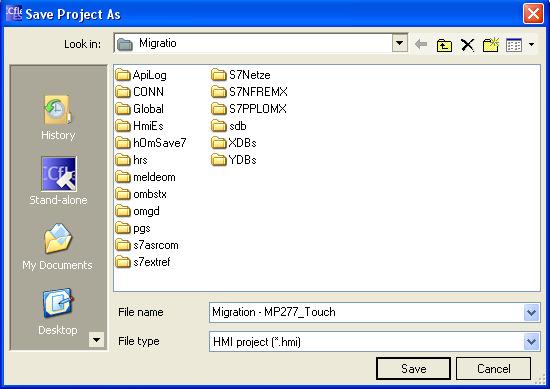
Task: Select the hOmSave7 folder
Action: click(151, 143)
